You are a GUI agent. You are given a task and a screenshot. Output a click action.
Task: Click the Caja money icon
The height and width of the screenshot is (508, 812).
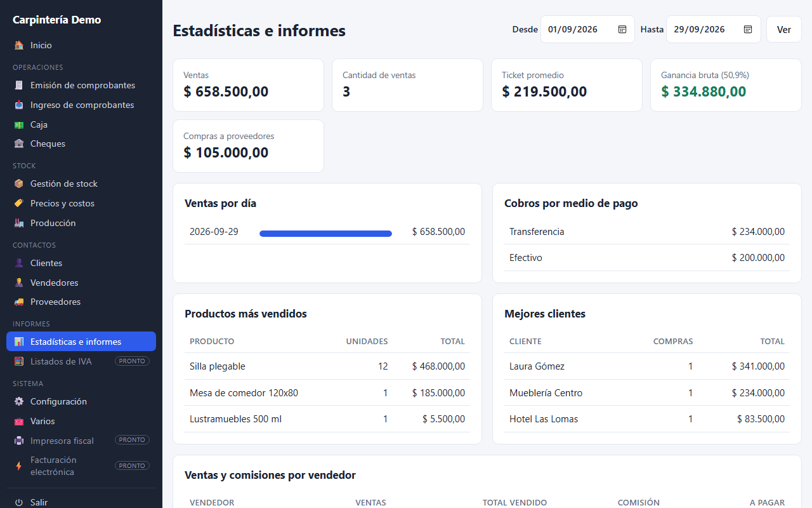(x=19, y=124)
